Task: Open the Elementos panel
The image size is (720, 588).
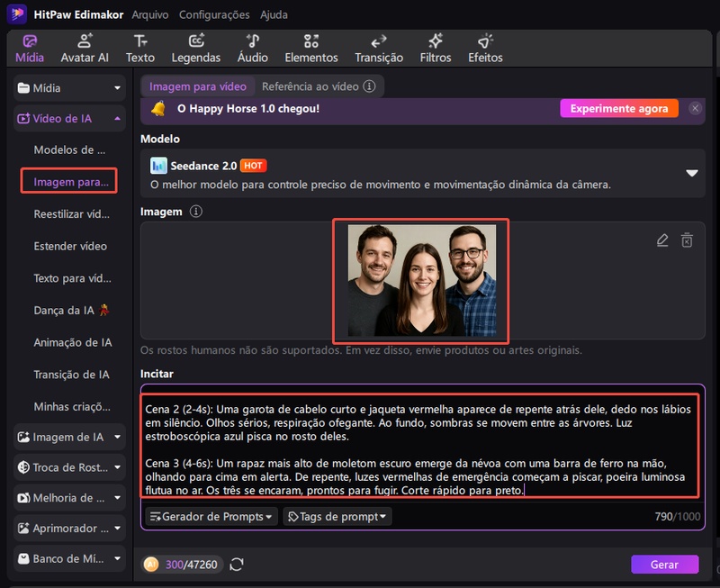Action: [311, 50]
